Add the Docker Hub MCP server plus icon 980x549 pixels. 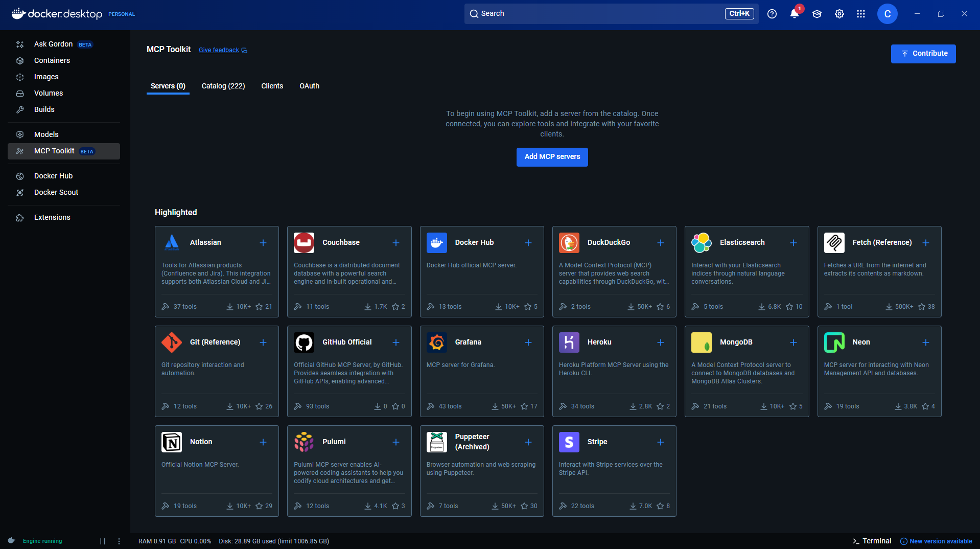(x=528, y=243)
